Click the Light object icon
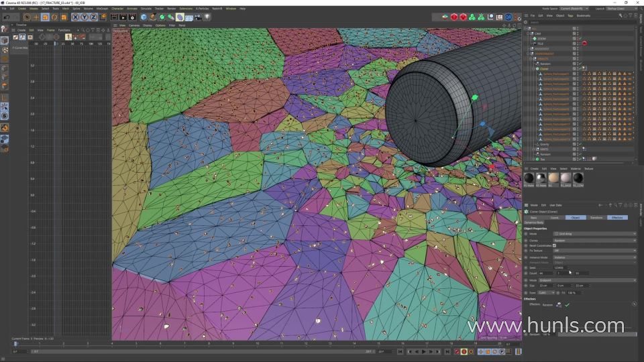Viewport: 644px width, 362px height. [x=207, y=17]
